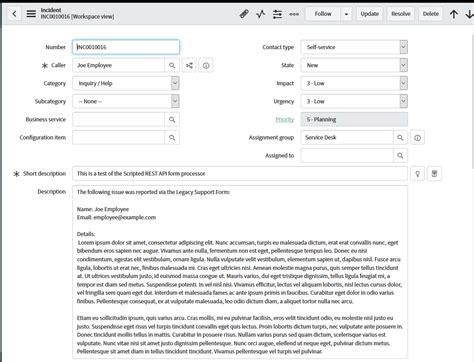
Task: Go to previous record with up arrow
Action: tap(454, 14)
